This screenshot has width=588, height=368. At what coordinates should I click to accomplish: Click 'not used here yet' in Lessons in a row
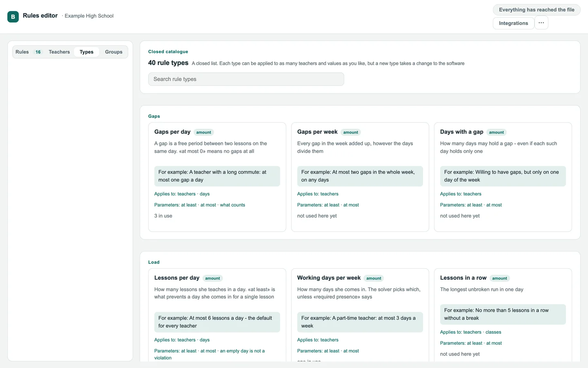pyautogui.click(x=460, y=354)
